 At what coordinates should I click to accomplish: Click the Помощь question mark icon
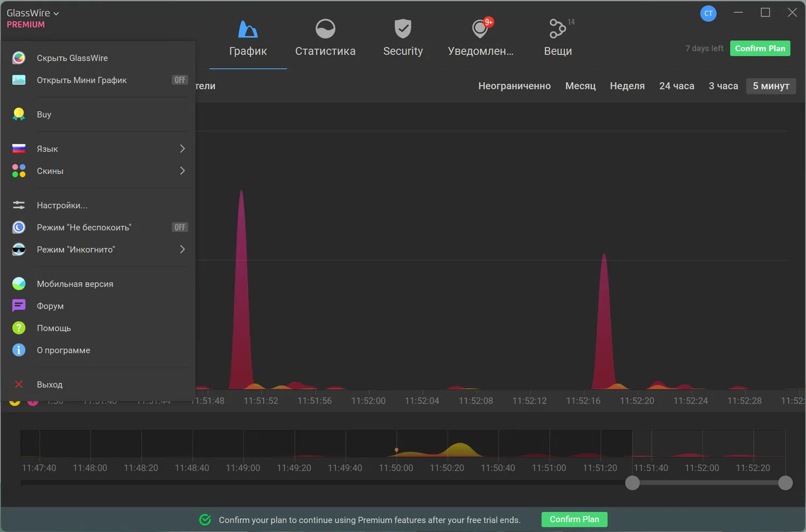click(x=19, y=328)
